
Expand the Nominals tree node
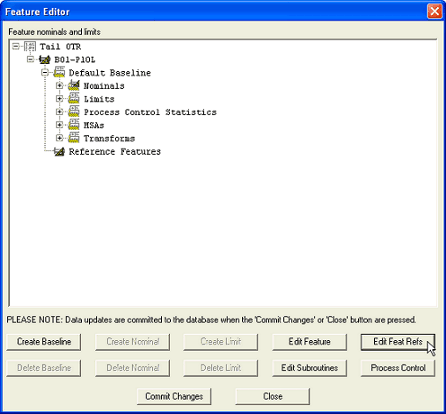(x=59, y=86)
